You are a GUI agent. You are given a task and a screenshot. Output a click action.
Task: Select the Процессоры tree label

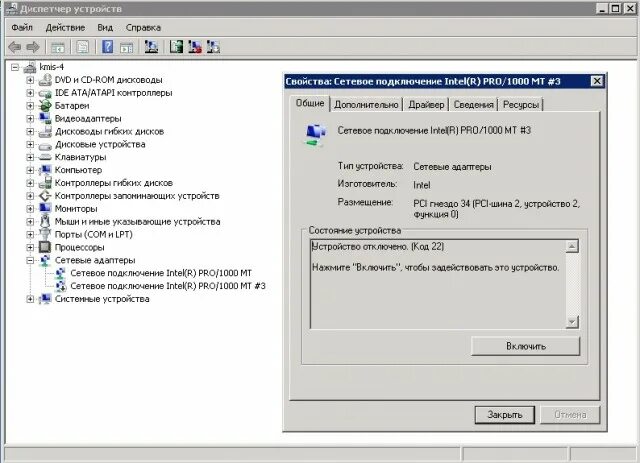(x=80, y=247)
